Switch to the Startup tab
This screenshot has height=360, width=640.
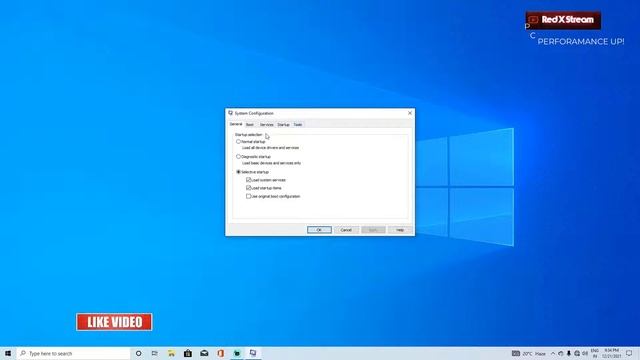click(283, 124)
